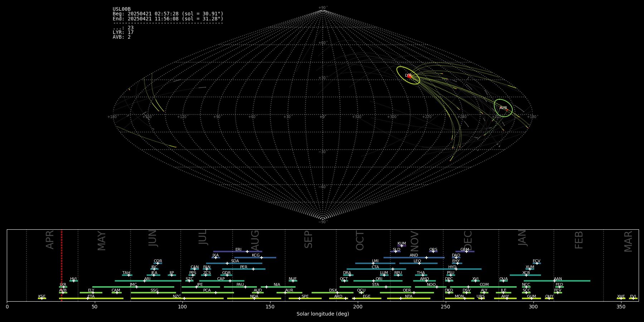This screenshot has height=322, width=644.
Task: Select the MON shower bar
Action: tap(459, 298)
